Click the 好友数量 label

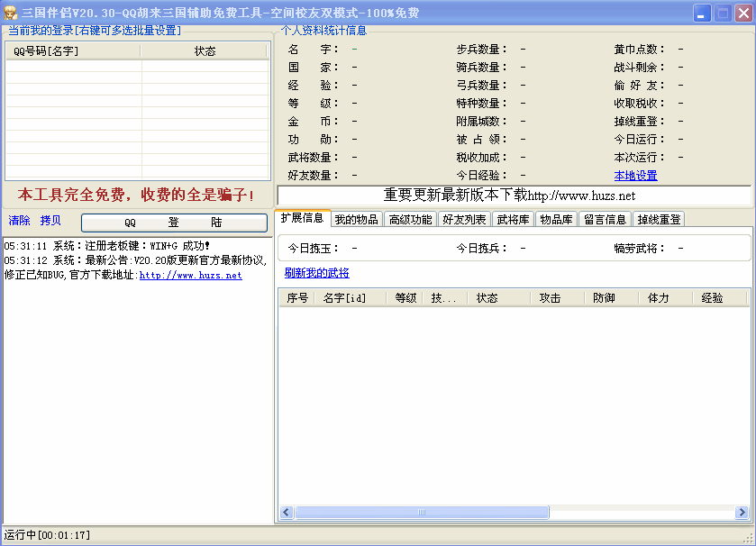coord(314,176)
